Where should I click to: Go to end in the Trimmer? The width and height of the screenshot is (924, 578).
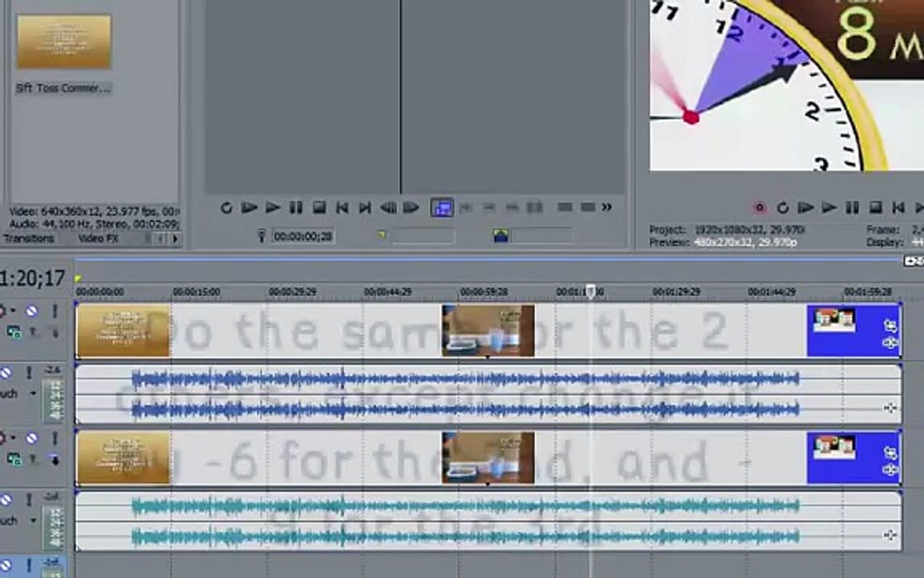(366, 208)
